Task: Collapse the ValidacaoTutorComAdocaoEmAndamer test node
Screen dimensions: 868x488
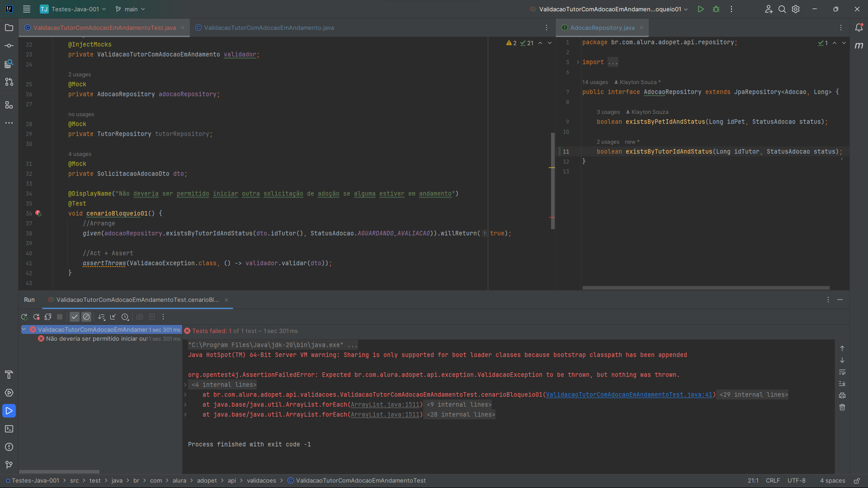Action: point(24,329)
